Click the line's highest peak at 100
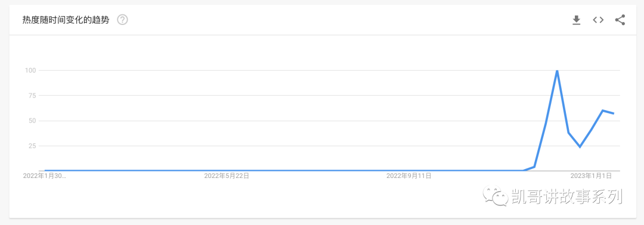This screenshot has height=225, width=644. click(x=557, y=71)
